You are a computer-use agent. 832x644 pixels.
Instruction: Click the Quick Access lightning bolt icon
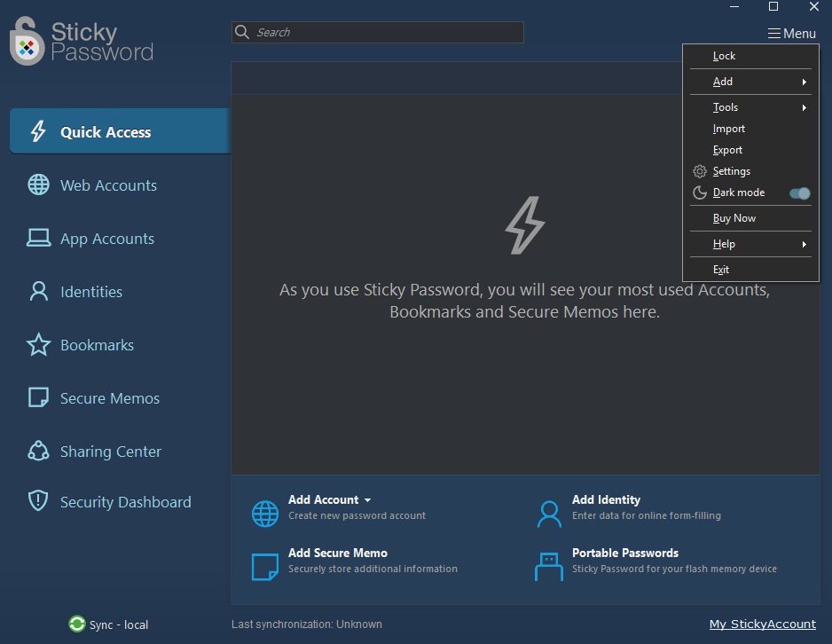(38, 131)
